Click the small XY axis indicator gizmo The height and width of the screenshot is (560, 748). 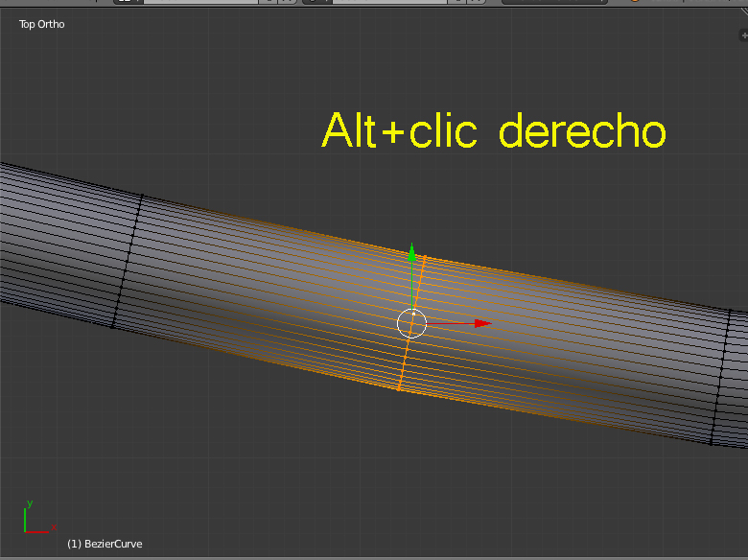(39, 517)
